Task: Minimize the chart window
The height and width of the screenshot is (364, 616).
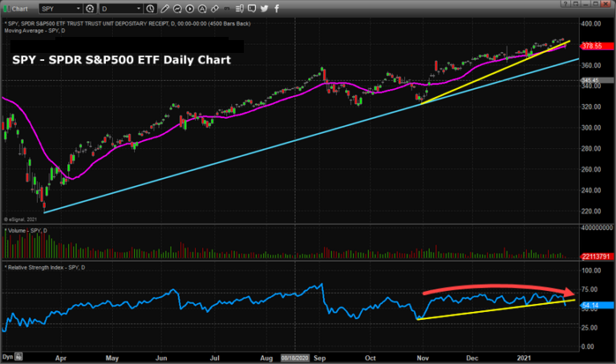Action: point(586,4)
